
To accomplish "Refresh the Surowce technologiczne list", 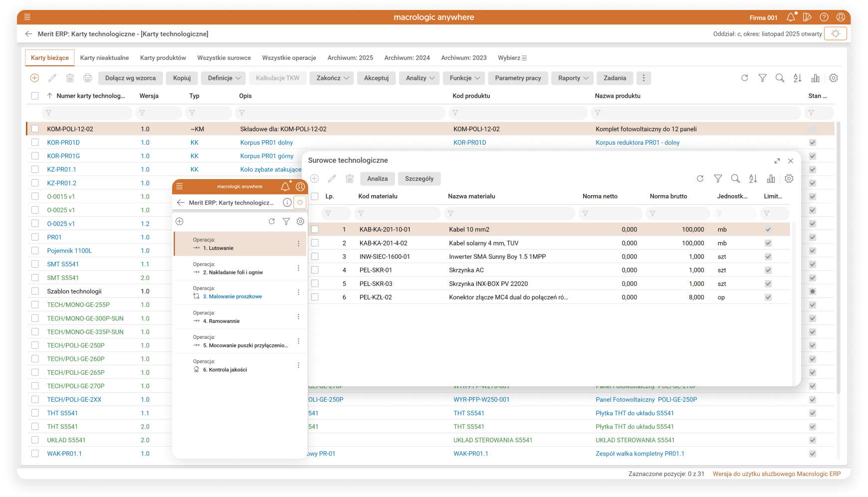I will (x=700, y=179).
